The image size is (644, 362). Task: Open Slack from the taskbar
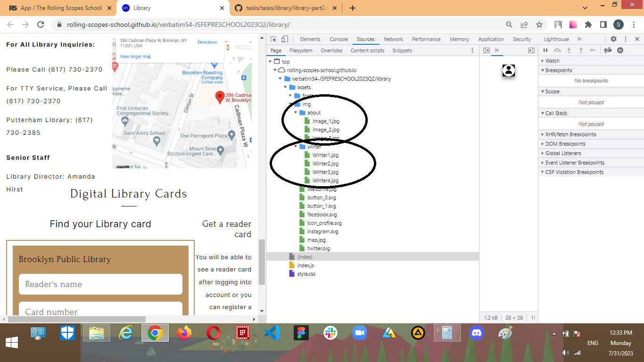click(x=330, y=333)
